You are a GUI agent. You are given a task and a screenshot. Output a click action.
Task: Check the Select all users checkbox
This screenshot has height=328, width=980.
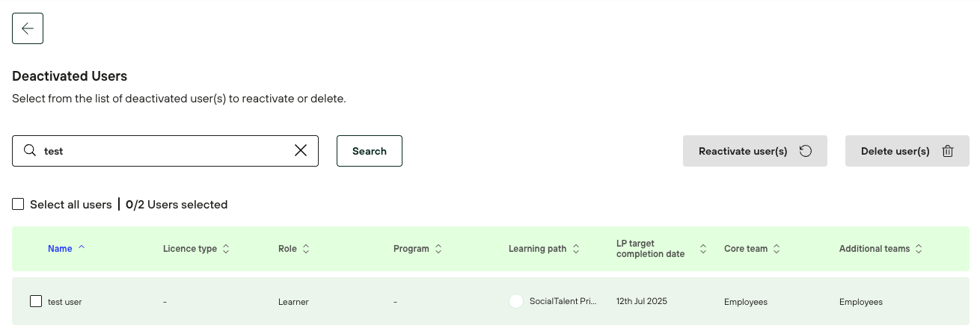coord(18,204)
